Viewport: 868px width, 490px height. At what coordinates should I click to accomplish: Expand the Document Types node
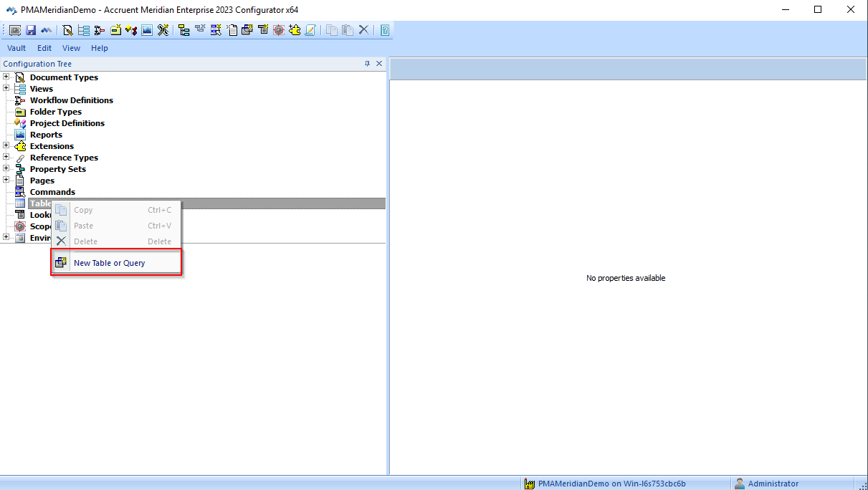tap(6, 77)
